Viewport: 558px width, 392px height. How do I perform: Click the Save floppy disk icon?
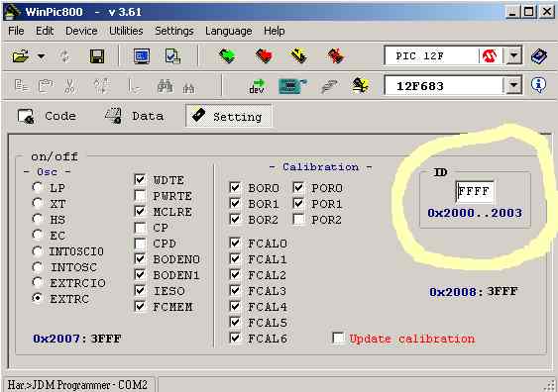[97, 56]
